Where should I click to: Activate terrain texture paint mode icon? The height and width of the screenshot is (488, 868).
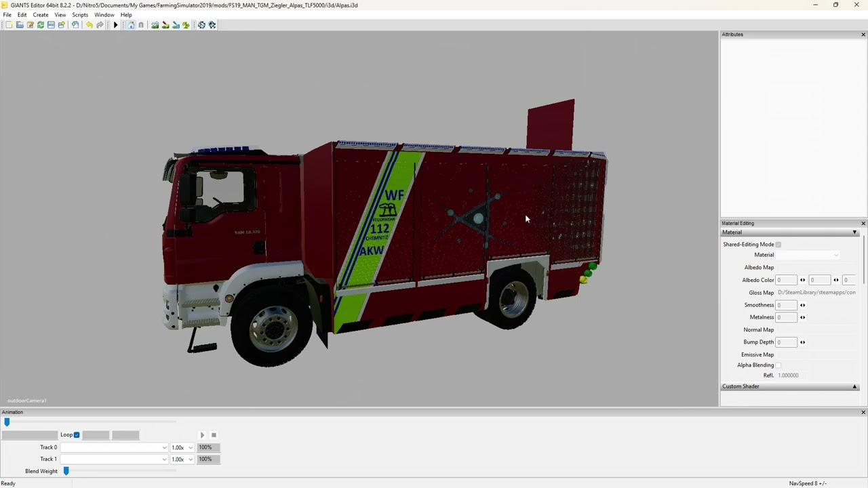165,25
